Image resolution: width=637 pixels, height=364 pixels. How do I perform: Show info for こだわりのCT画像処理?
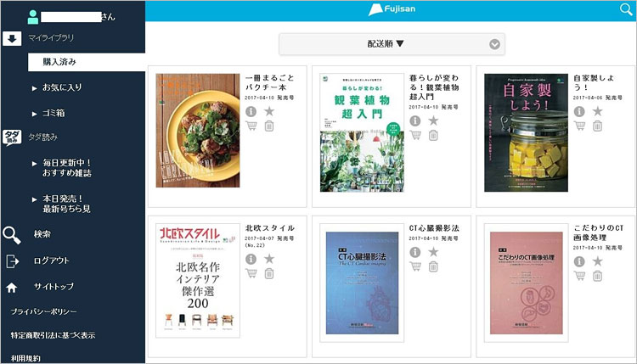pyautogui.click(x=579, y=261)
